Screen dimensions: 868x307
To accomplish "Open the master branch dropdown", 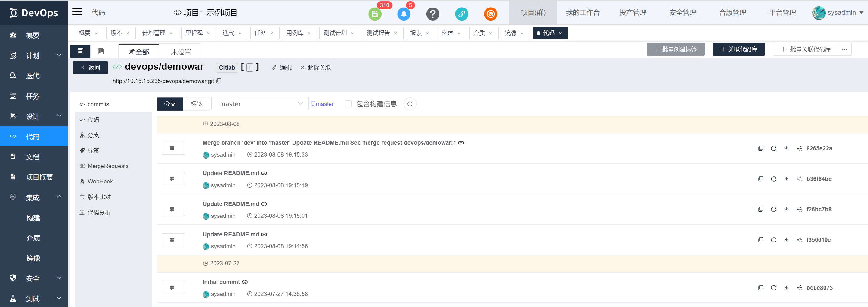I will (259, 104).
